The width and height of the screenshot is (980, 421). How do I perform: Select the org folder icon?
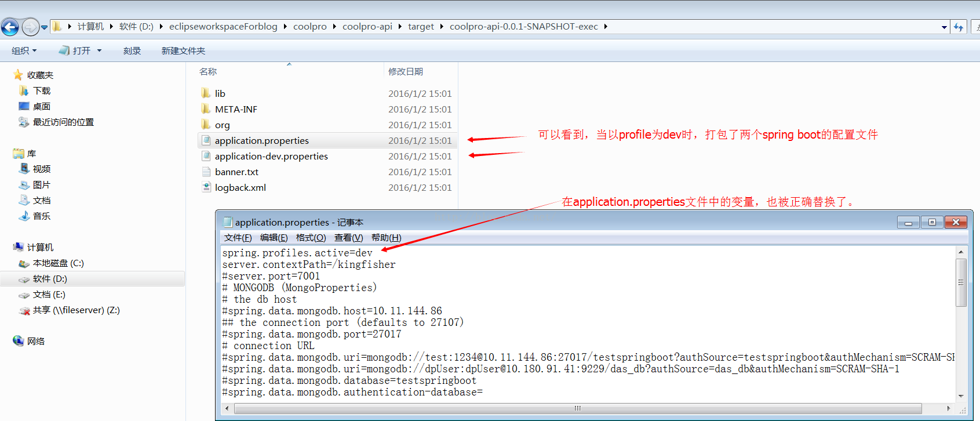pyautogui.click(x=206, y=125)
